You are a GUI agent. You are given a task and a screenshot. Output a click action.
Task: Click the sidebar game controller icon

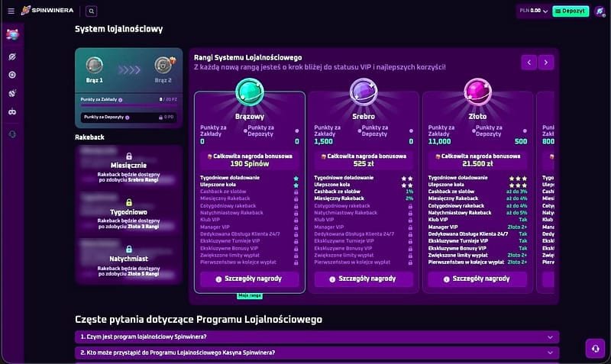click(12, 111)
